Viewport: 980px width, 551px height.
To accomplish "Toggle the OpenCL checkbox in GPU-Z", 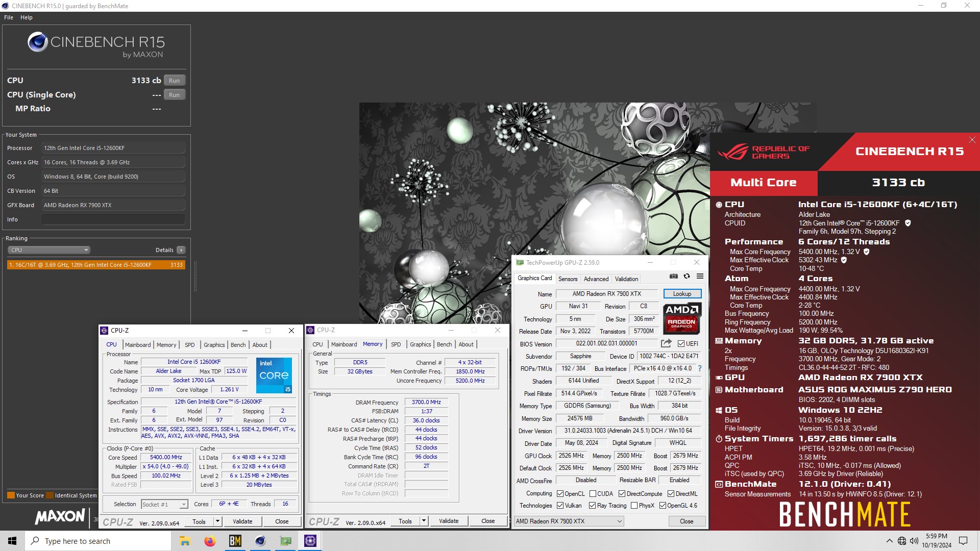I will 560,494.
